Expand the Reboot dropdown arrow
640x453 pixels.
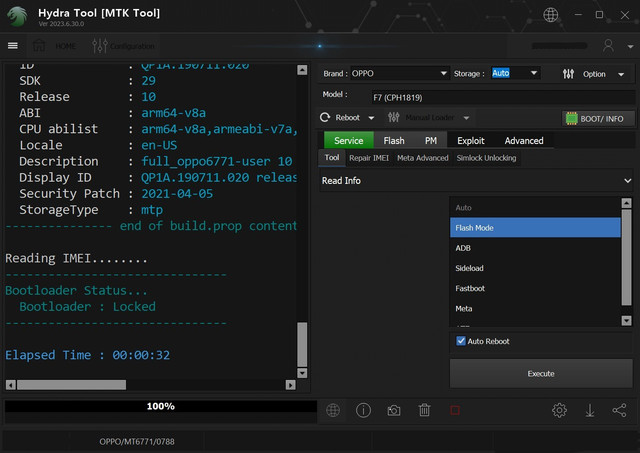click(371, 118)
